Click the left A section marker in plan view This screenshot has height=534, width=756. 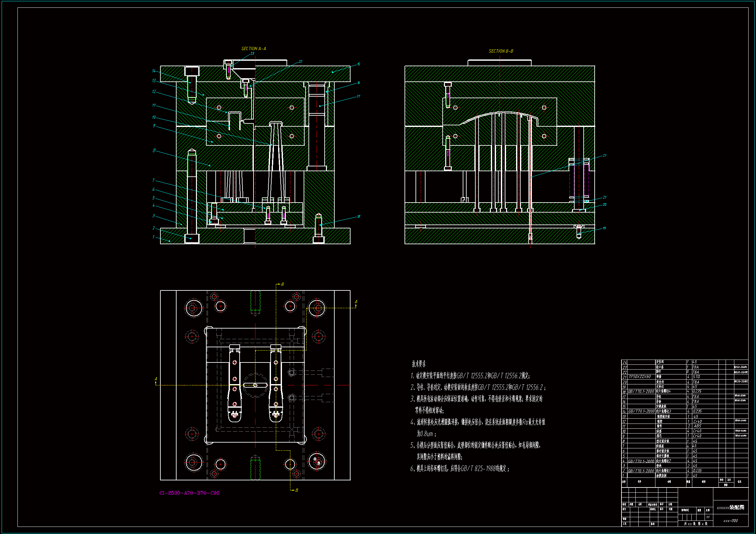pos(156,379)
